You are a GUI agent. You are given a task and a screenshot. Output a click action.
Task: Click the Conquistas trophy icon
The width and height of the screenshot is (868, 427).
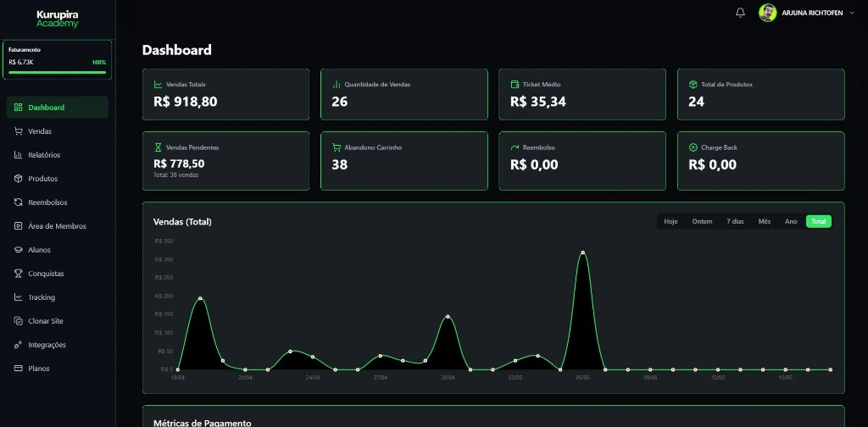pyautogui.click(x=19, y=274)
